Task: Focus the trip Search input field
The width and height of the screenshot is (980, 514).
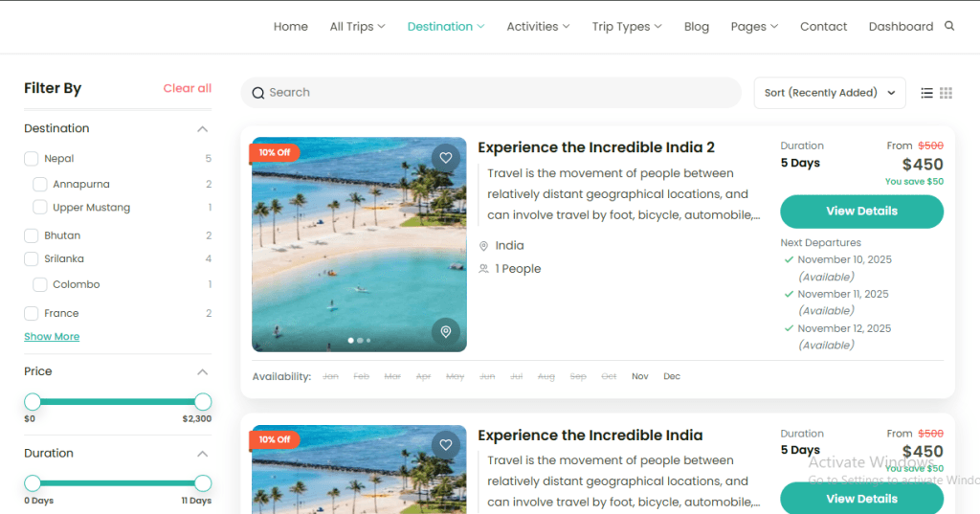Action: coord(498,93)
